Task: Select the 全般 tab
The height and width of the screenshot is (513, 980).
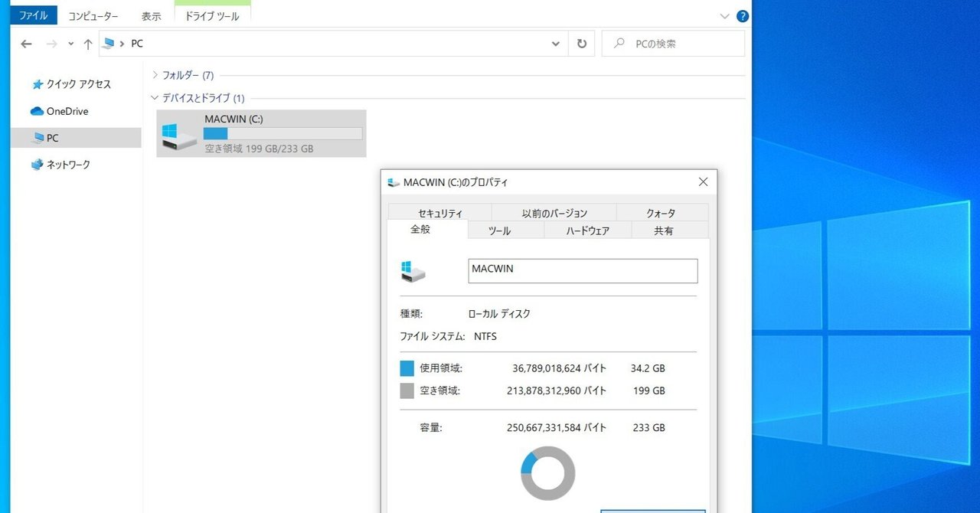Action: (x=420, y=229)
